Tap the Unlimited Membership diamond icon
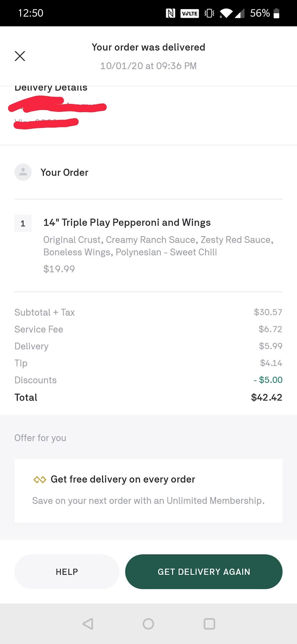The width and height of the screenshot is (297, 644). tap(40, 480)
